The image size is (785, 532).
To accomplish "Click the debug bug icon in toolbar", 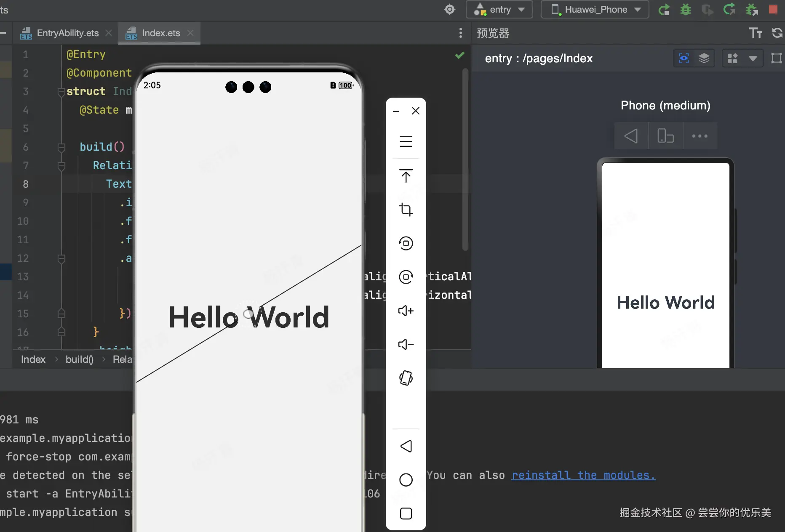I will (686, 9).
